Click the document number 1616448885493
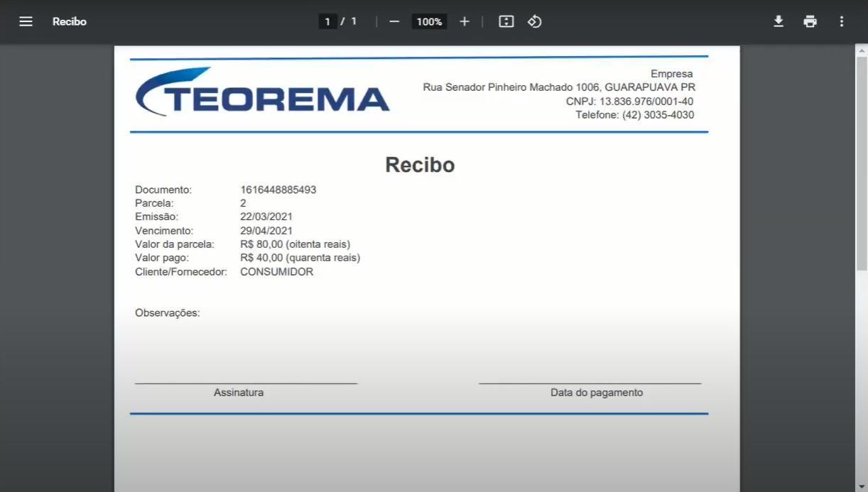The height and width of the screenshot is (492, 868). [x=278, y=190]
